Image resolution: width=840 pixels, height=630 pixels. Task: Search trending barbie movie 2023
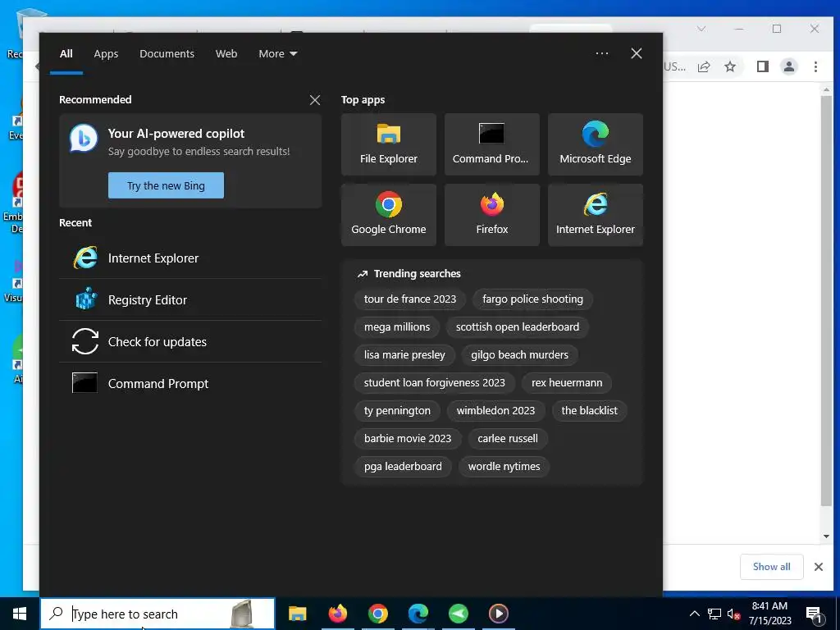click(408, 438)
